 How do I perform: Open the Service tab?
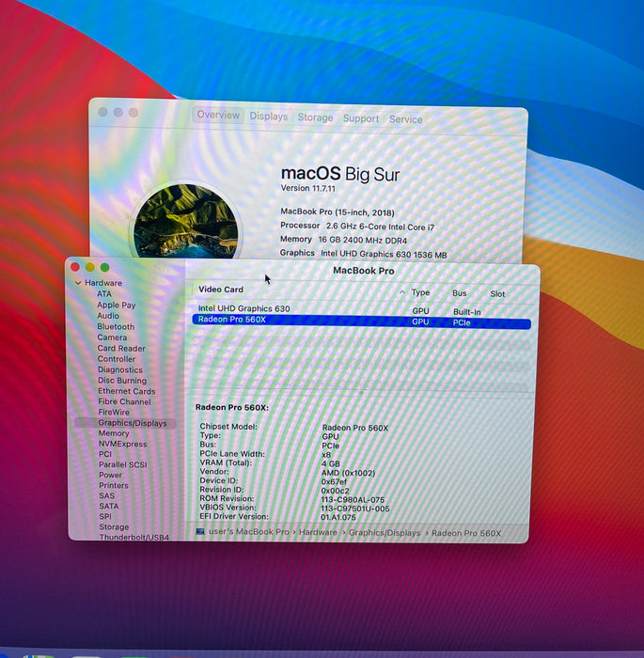405,119
